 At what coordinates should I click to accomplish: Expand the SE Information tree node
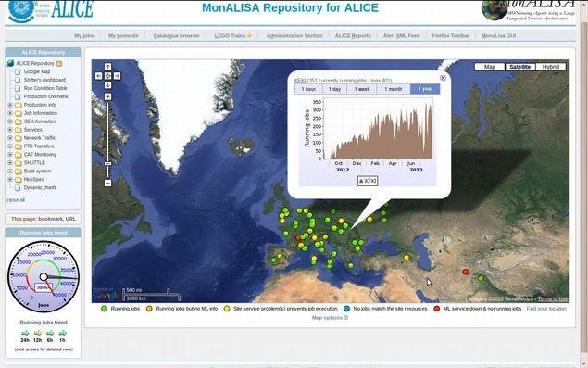pos(10,121)
